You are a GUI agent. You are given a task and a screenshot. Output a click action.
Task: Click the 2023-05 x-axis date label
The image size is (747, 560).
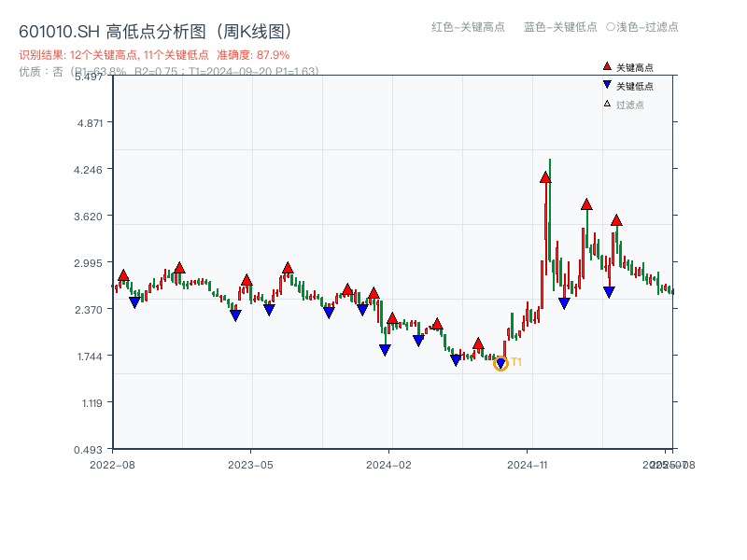click(250, 465)
